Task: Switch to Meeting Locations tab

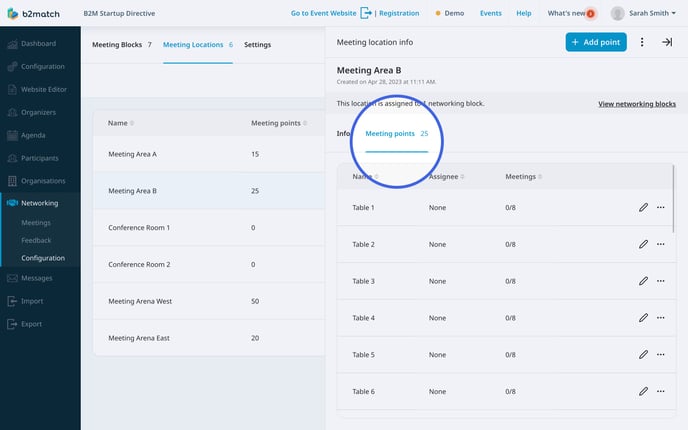Action: [x=198, y=45]
